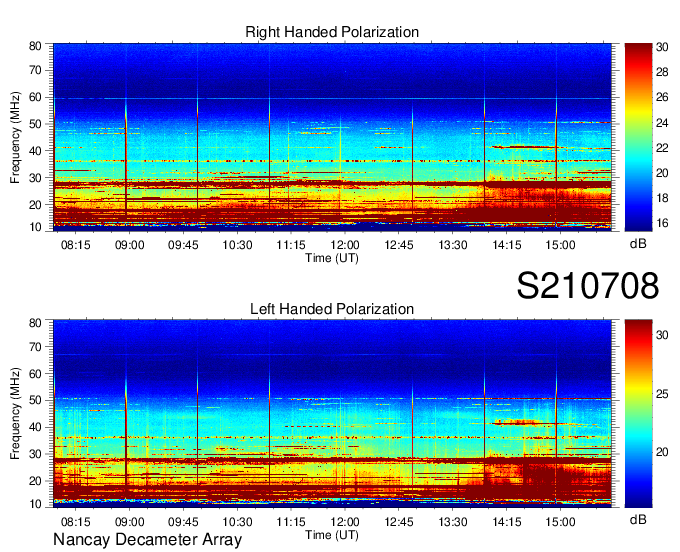Click the S210708 observation label
680x552 pixels.
click(x=588, y=285)
